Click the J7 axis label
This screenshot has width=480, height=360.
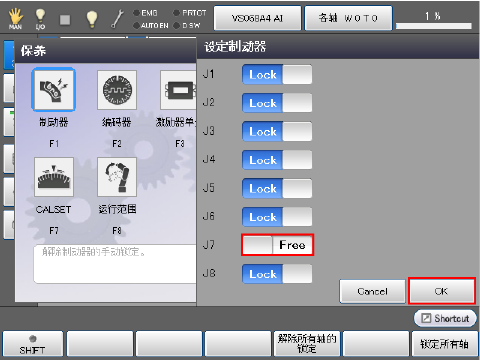click(x=209, y=245)
